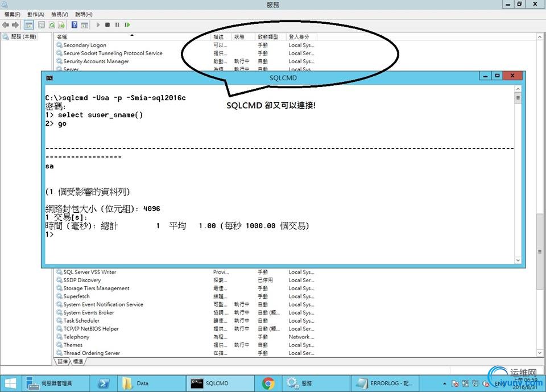Image resolution: width=546 pixels, height=392 pixels.
Task: Open 伺服器管理員 from the taskbar
Action: coord(56,383)
